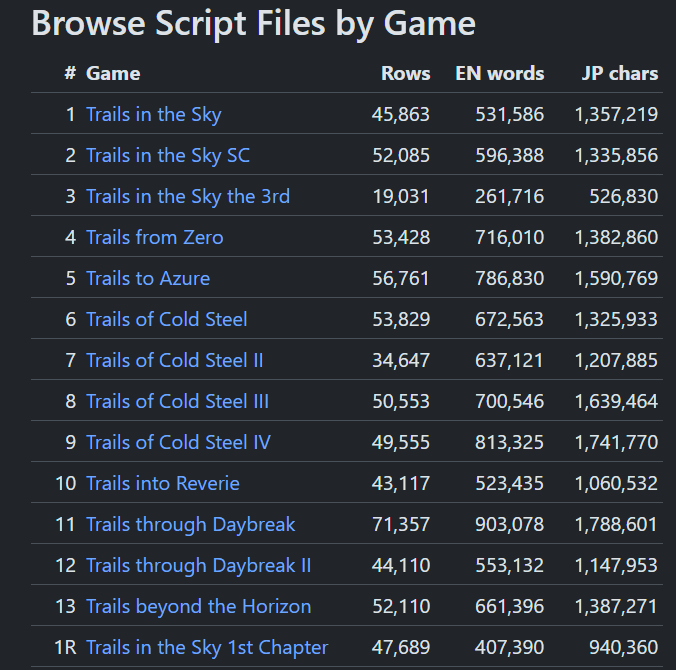Click the Browse Script Files by Game heading

click(x=254, y=24)
